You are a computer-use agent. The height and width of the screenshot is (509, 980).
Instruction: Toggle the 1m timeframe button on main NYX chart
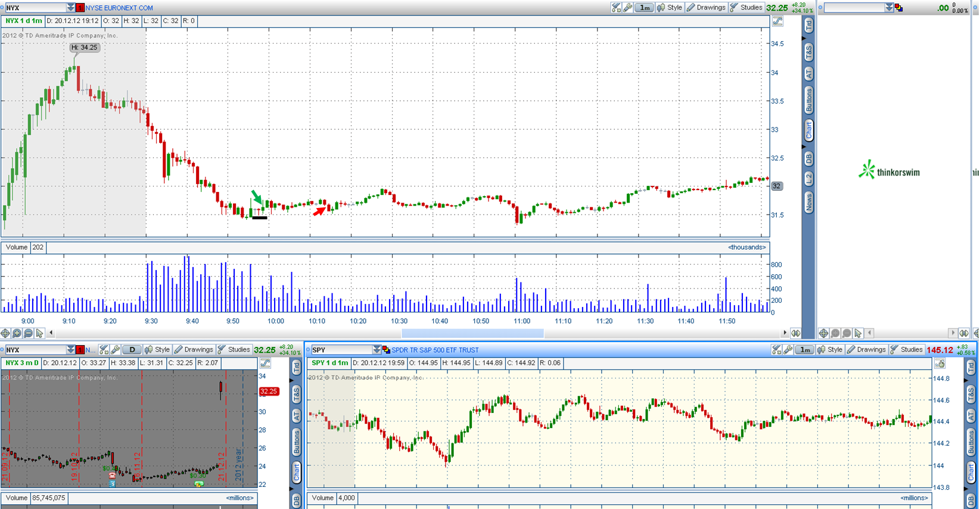645,8
